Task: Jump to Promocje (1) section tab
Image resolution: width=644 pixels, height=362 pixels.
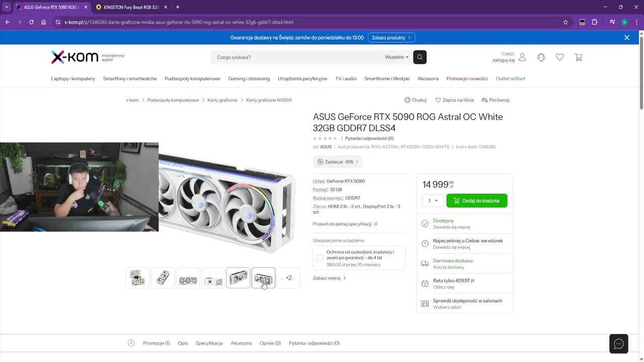Action: coord(156,343)
